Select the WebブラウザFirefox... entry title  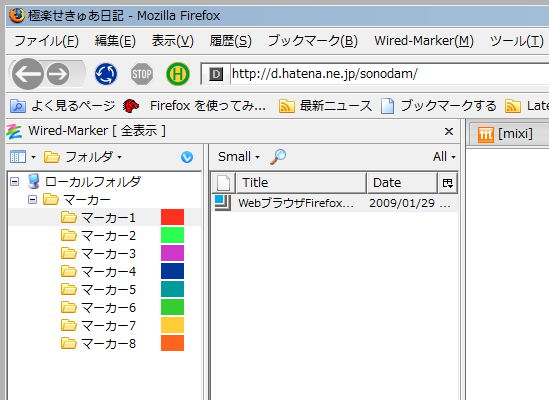pyautogui.click(x=296, y=203)
